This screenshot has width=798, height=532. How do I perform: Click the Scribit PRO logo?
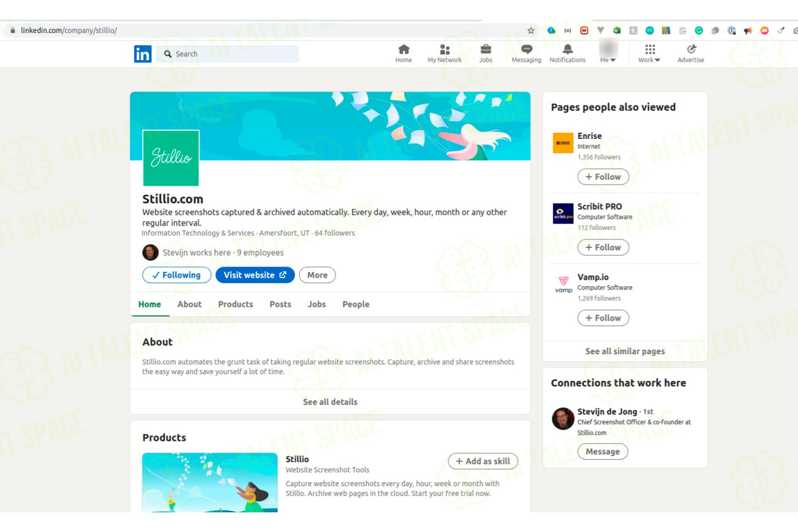point(563,213)
